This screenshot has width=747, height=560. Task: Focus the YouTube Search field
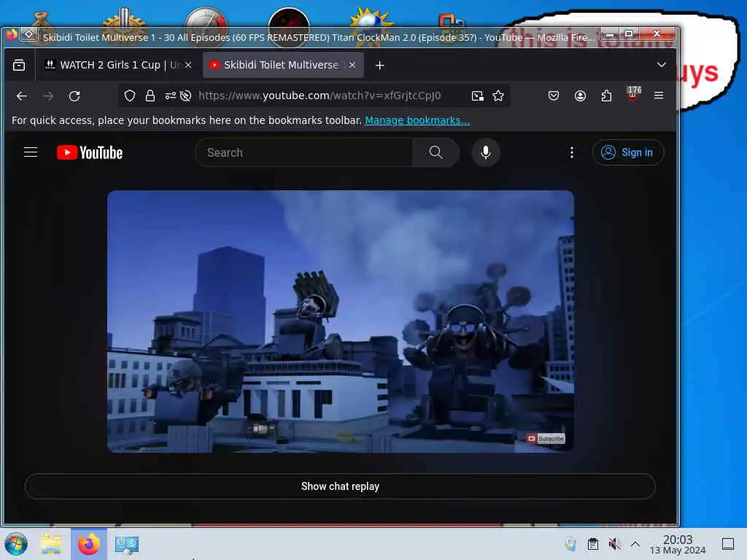pyautogui.click(x=305, y=152)
